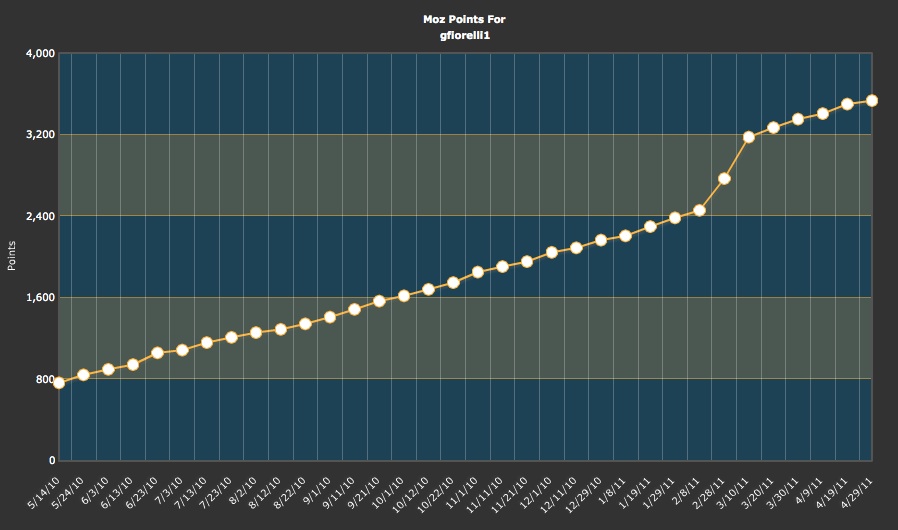Image resolution: width=898 pixels, height=530 pixels.
Task: Click the 12/29/10 data point
Action: pos(601,240)
